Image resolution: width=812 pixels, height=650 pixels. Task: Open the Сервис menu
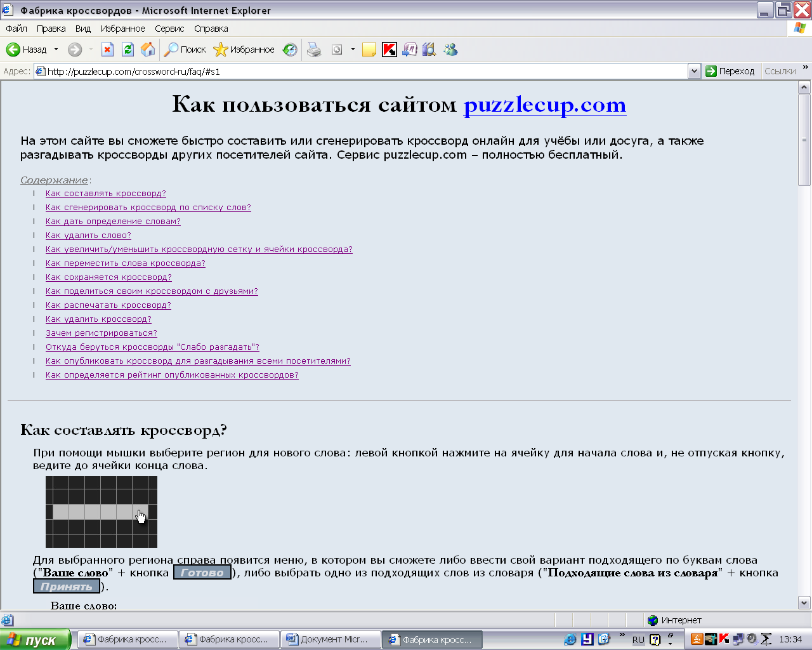[169, 29]
